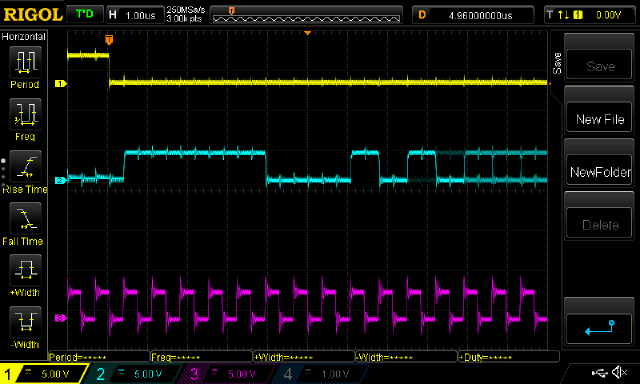This screenshot has width=640, height=384.
Task: Click the 250MSa/s sample rate text
Action: tap(186, 10)
